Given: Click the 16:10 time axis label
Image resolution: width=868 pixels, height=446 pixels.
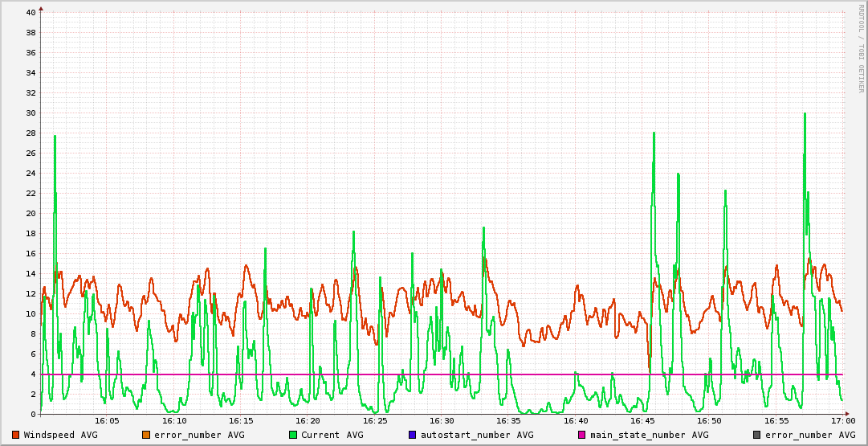Looking at the screenshot, I should point(174,421).
